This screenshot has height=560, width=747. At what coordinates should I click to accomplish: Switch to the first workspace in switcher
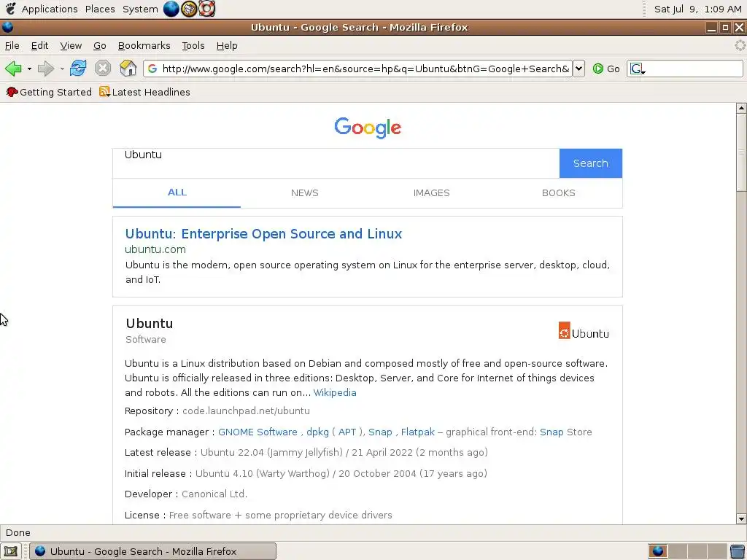tap(658, 551)
